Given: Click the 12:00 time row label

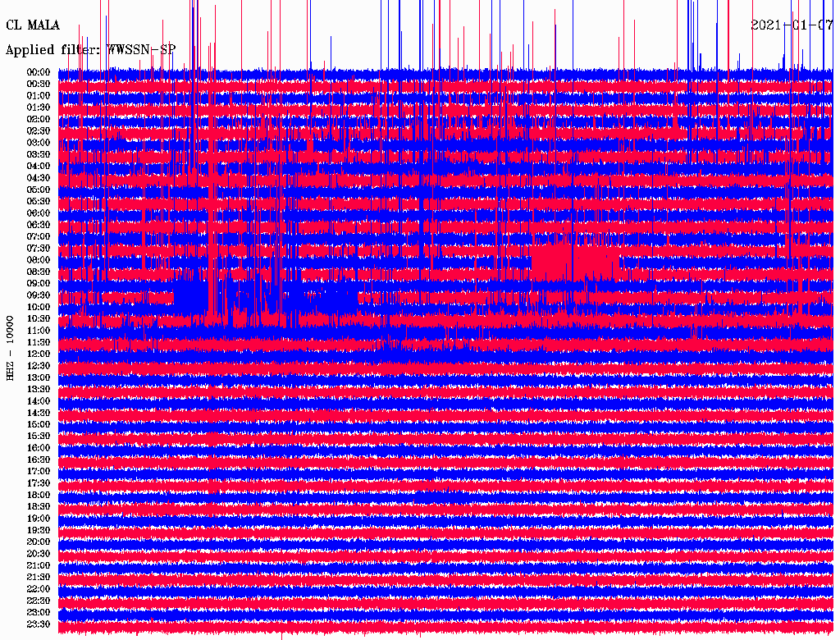Looking at the screenshot, I should click(x=39, y=354).
